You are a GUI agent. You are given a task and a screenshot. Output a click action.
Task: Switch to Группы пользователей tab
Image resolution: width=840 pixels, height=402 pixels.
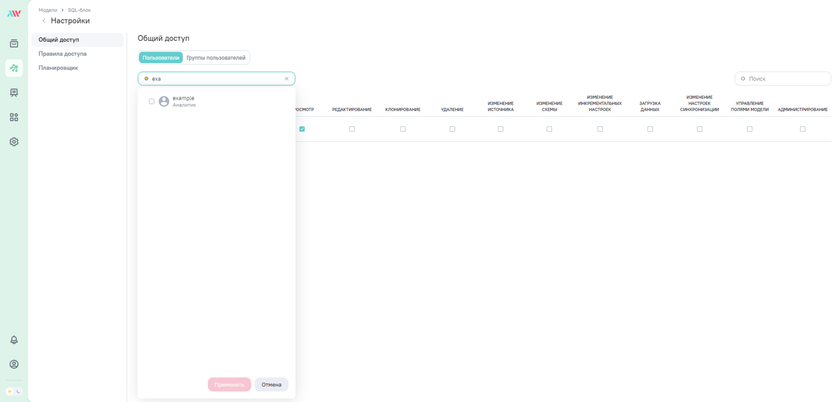[216, 58]
